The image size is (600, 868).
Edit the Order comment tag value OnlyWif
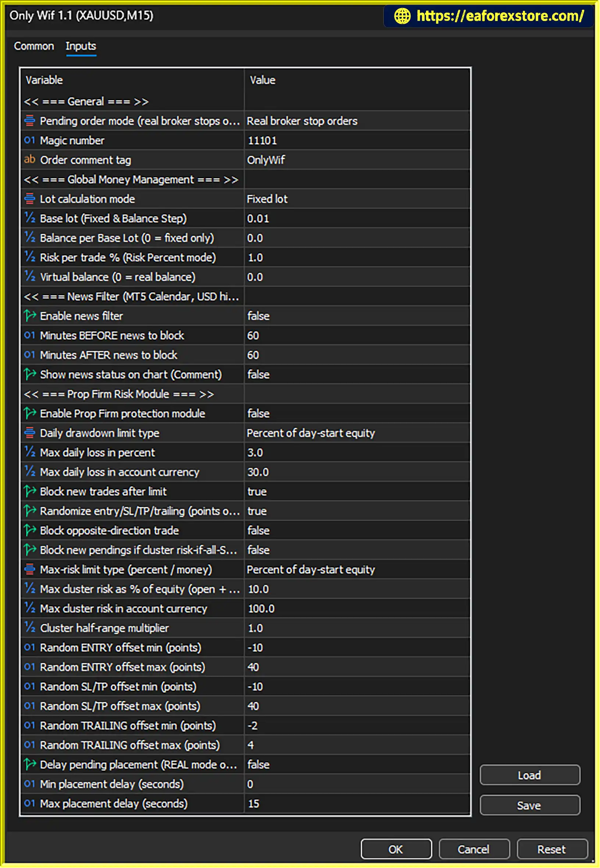tap(357, 160)
